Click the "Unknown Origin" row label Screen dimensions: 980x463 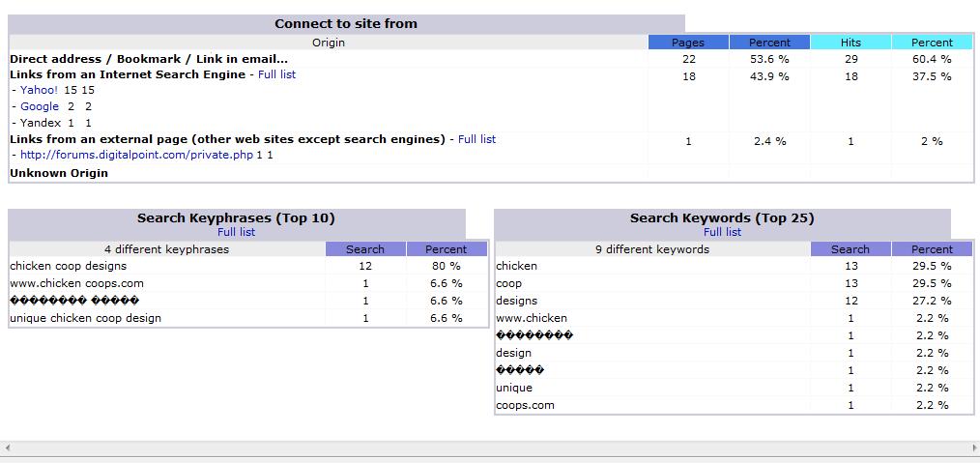59,173
